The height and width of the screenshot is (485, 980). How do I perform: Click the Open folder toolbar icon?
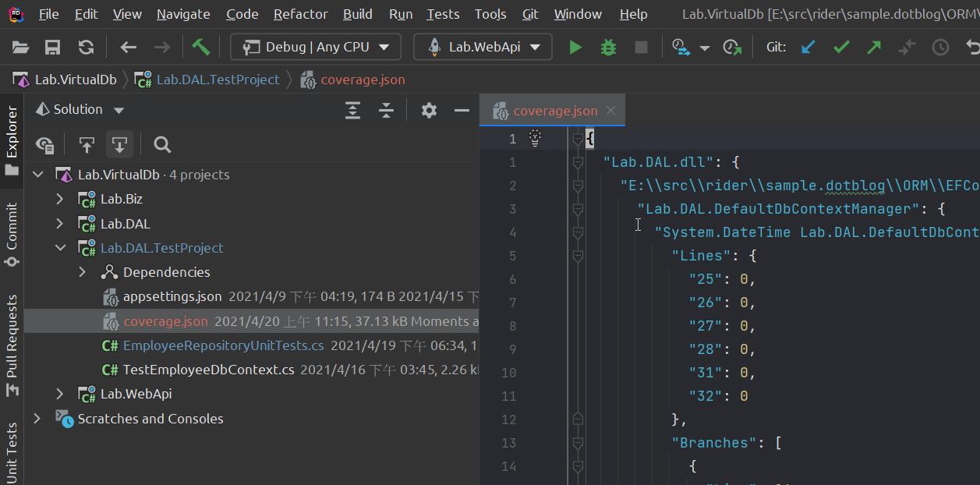[20, 47]
